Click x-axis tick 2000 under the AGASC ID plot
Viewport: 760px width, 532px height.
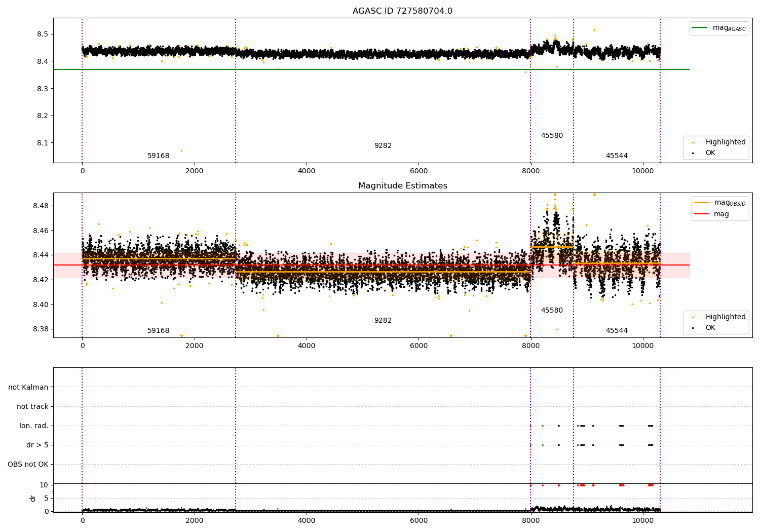(195, 171)
